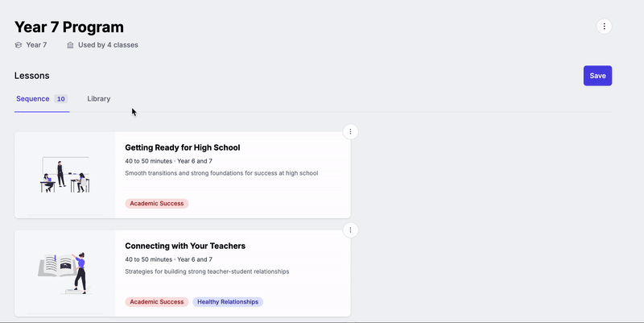Click the Healthy Relationships tag
The width and height of the screenshot is (644, 323).
228,301
